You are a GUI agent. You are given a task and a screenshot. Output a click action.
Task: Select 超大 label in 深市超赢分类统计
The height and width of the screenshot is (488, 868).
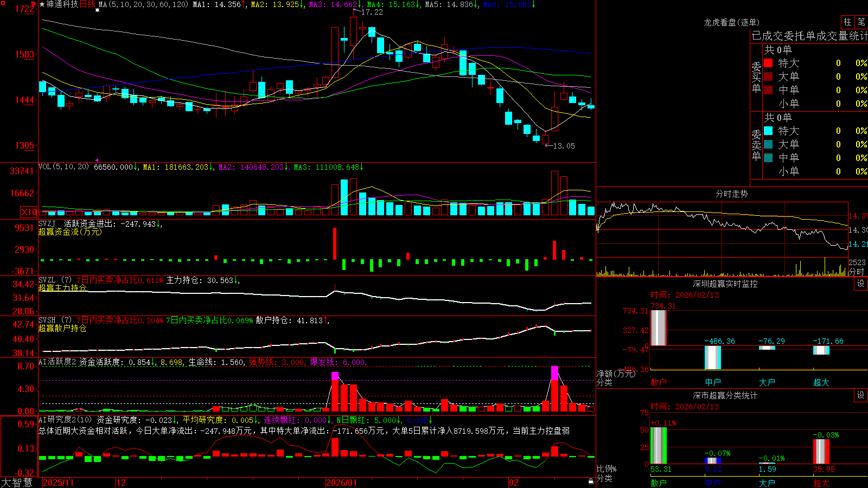tap(821, 483)
